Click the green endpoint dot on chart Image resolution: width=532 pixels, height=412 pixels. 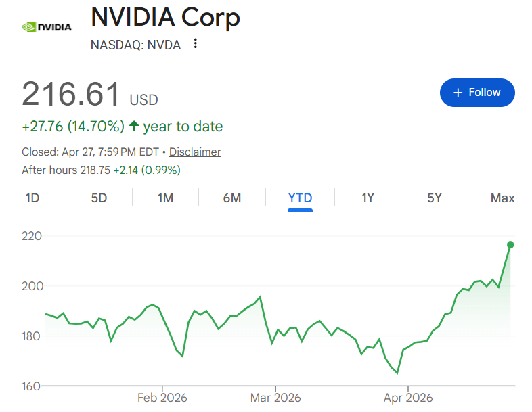click(510, 245)
